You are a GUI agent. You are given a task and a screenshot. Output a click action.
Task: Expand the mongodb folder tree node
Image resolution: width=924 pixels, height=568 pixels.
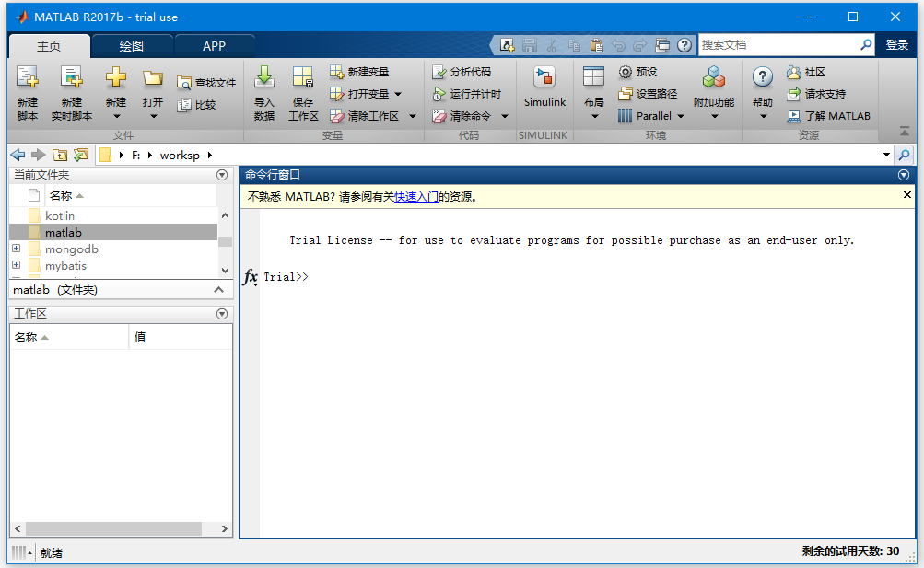[16, 249]
